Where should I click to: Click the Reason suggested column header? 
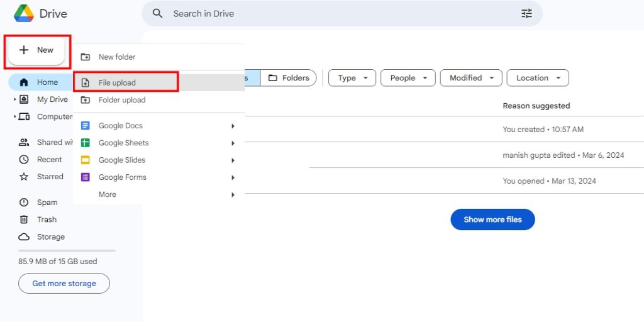(x=536, y=106)
